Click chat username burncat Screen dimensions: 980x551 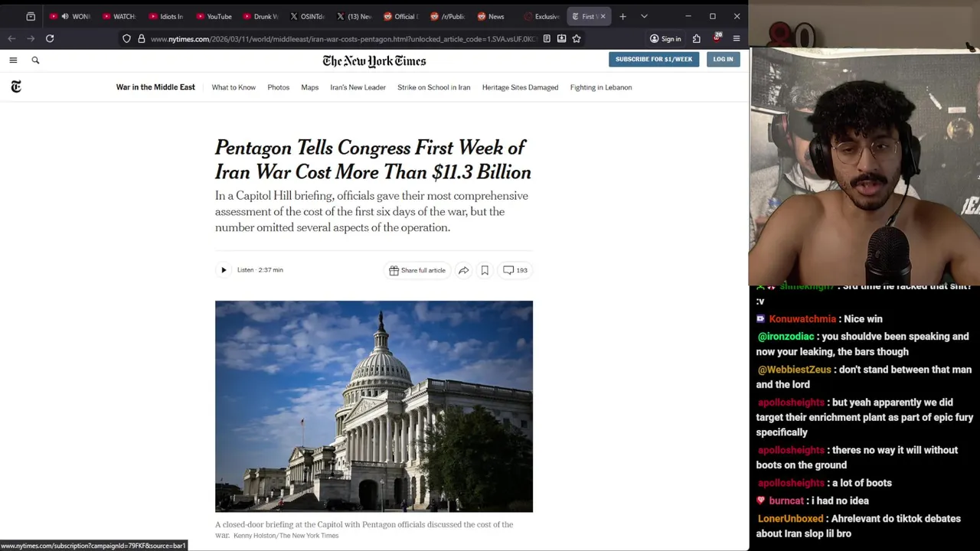click(786, 500)
